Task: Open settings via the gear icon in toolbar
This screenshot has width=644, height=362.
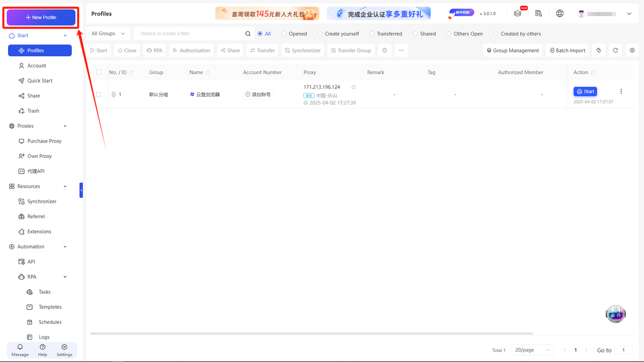Action: click(632, 50)
